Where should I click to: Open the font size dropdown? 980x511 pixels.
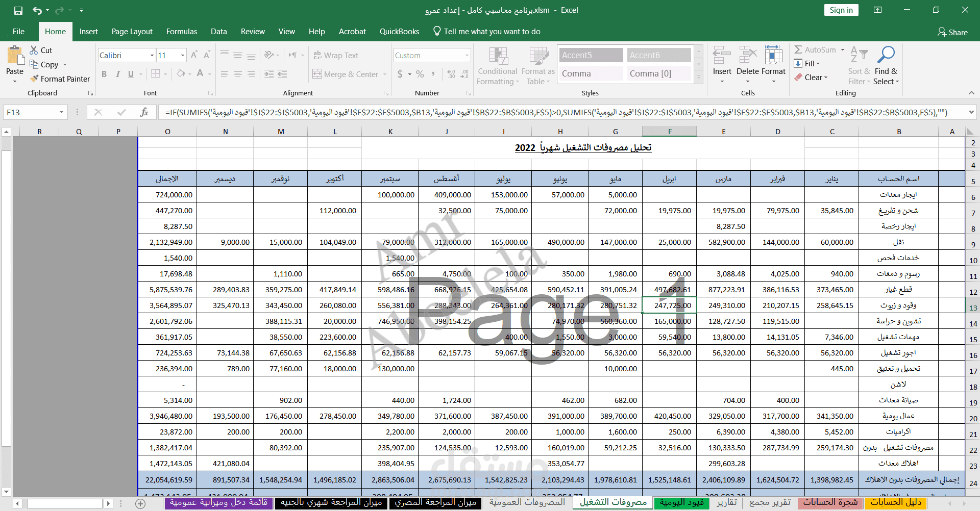coord(182,55)
